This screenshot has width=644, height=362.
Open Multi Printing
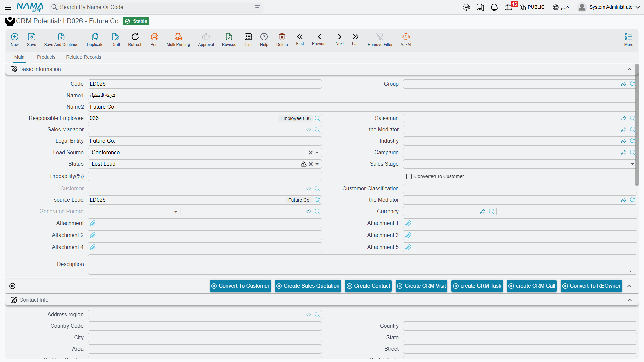click(x=178, y=40)
